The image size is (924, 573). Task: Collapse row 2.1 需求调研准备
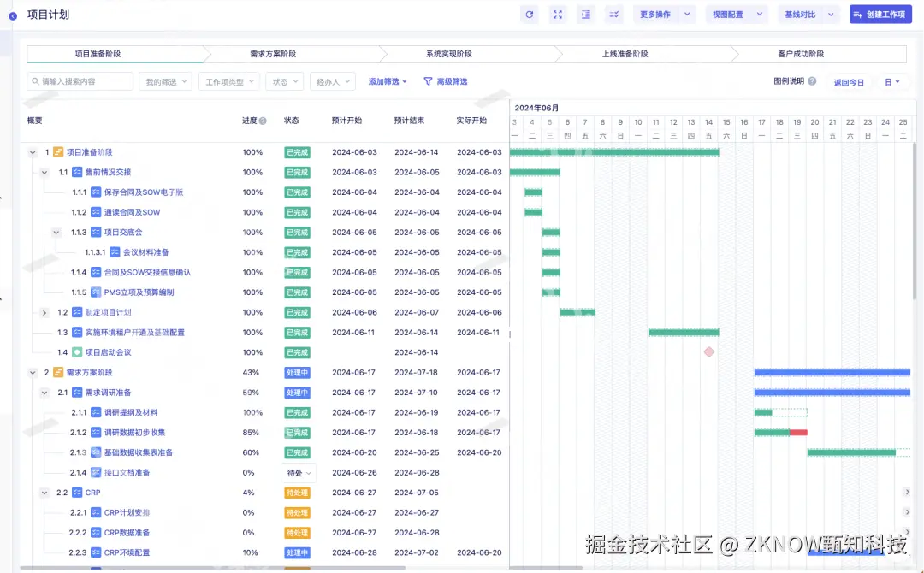point(44,393)
